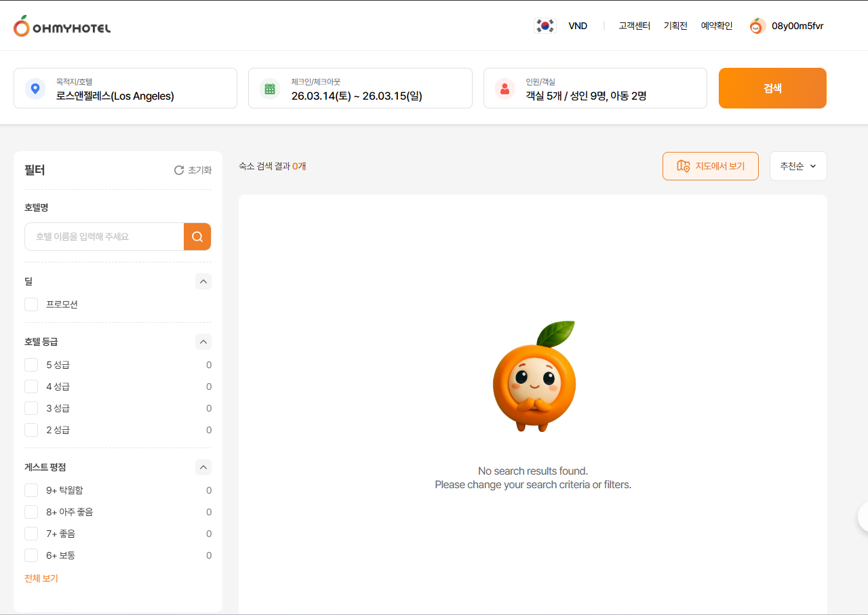Check the 9+ 탁월함 checkbox
This screenshot has width=868, height=615.
coord(31,490)
